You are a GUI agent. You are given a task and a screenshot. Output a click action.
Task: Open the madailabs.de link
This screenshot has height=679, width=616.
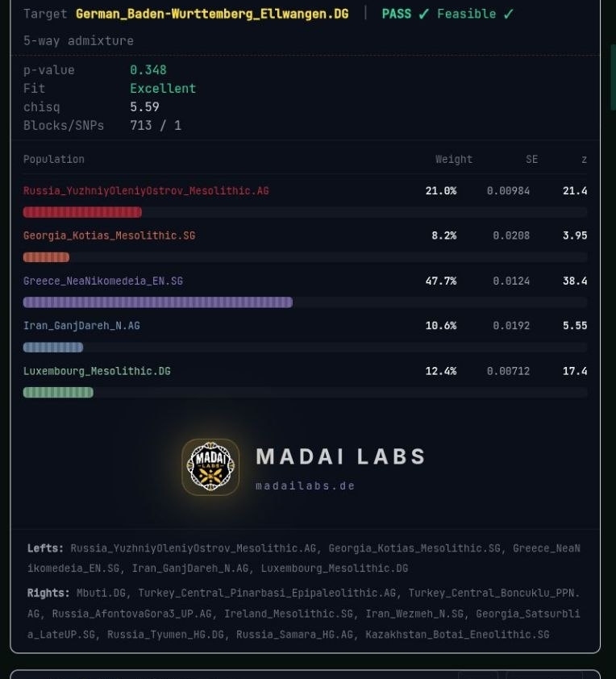point(306,486)
